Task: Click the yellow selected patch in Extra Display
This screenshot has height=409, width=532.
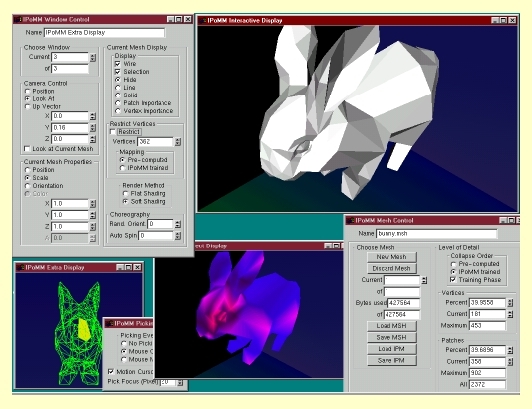Action: [84, 329]
